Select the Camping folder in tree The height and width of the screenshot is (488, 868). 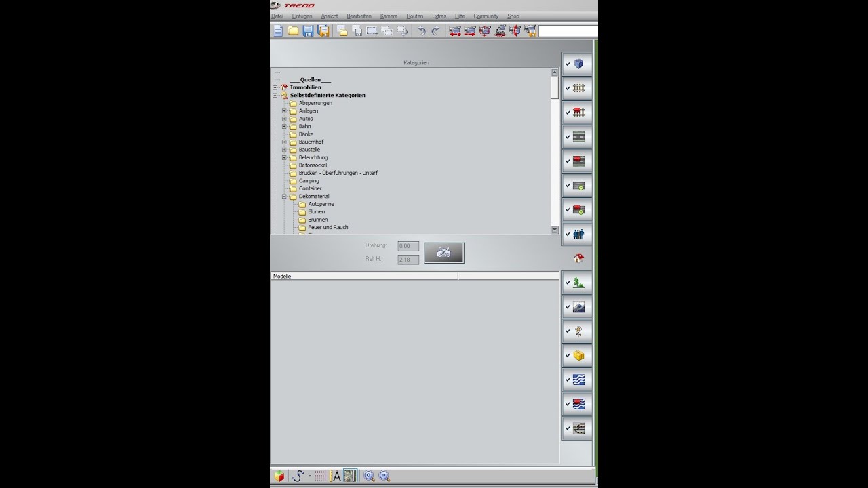[x=309, y=181]
